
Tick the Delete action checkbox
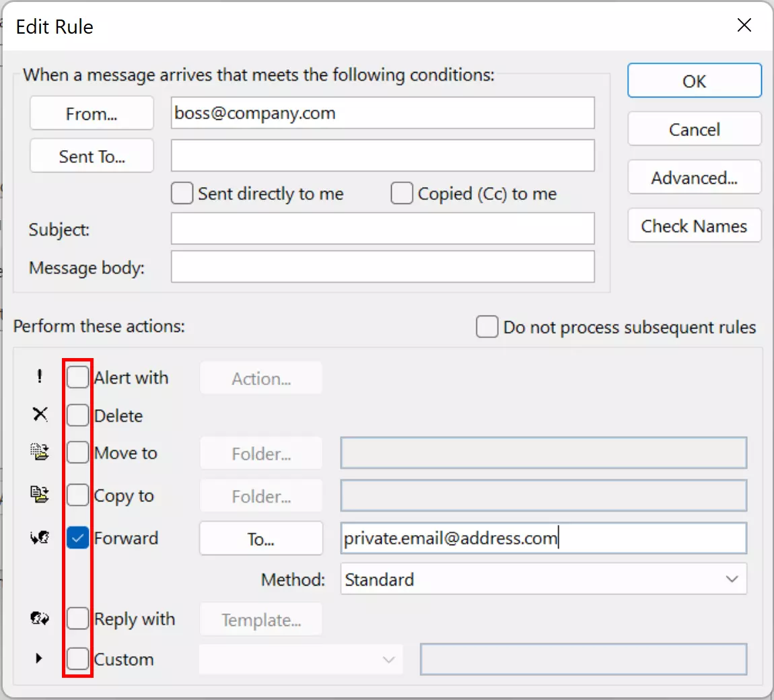point(77,415)
